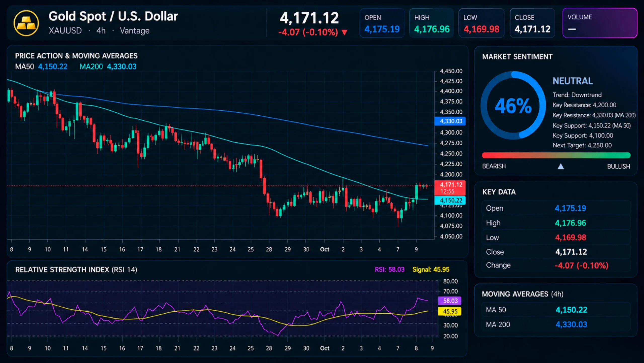The image size is (644, 363).
Task: Select the LOW 4,169.98 card
Action: 481,23
